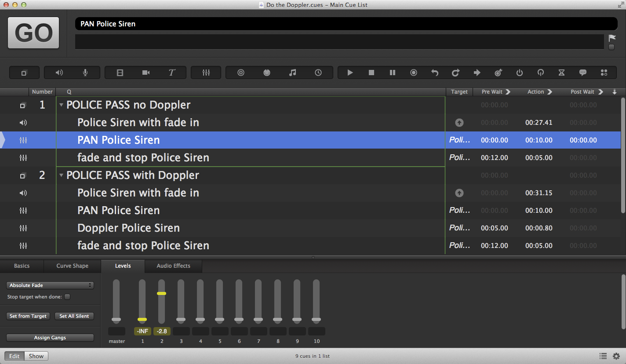The width and height of the screenshot is (626, 364).
Task: Click the channel 2 level slider handle
Action: [161, 293]
